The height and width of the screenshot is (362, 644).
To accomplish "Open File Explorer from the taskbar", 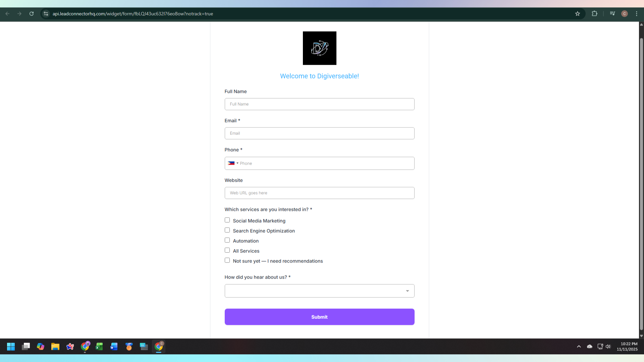I will (55, 347).
